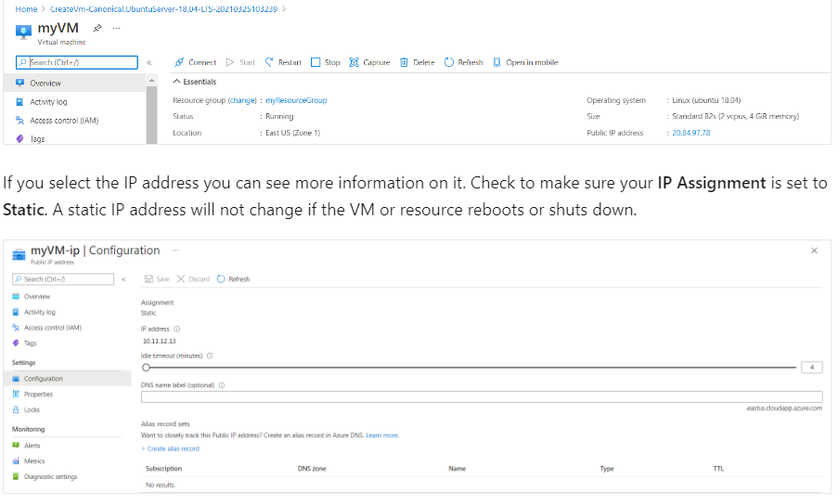838x504 pixels.
Task: Open Activity log in myVM sidebar
Action: (48, 102)
